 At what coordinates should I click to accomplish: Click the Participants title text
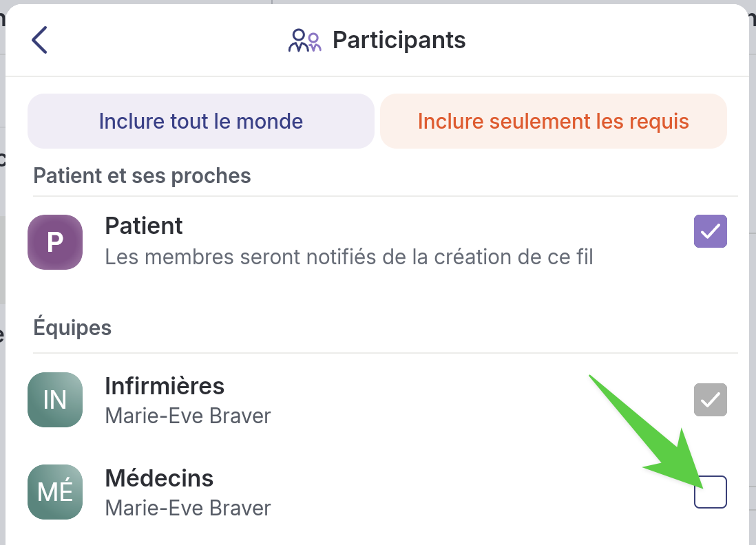pos(399,40)
